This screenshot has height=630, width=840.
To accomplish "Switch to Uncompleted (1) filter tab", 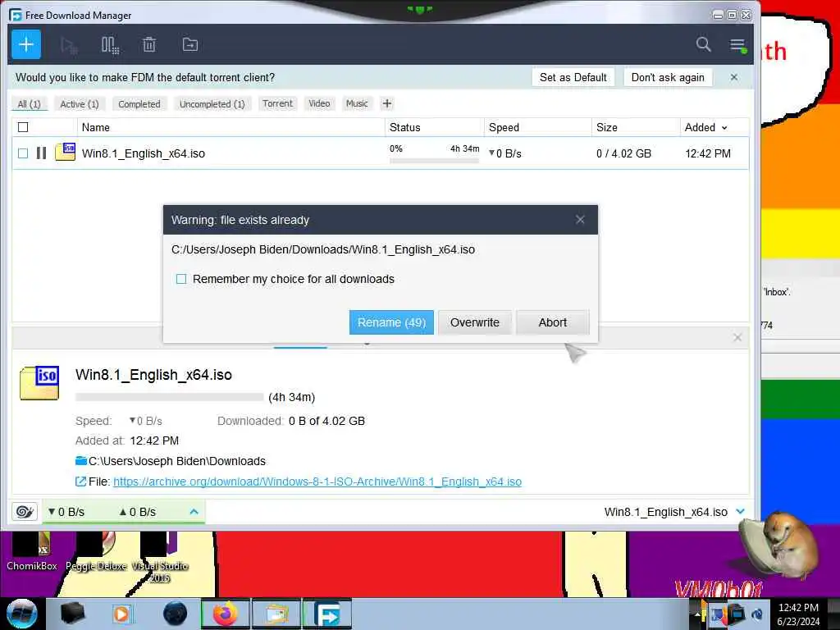I will click(x=212, y=104).
